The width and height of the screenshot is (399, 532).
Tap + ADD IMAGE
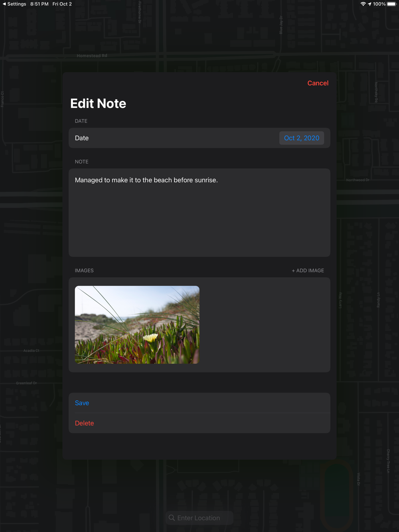[x=308, y=270]
